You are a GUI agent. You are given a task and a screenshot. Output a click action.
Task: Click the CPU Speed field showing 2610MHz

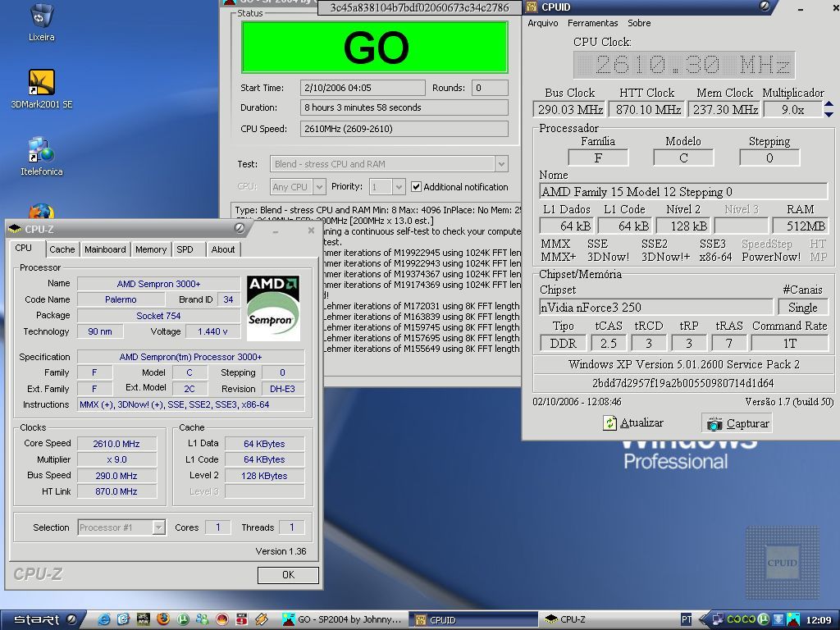click(404, 129)
